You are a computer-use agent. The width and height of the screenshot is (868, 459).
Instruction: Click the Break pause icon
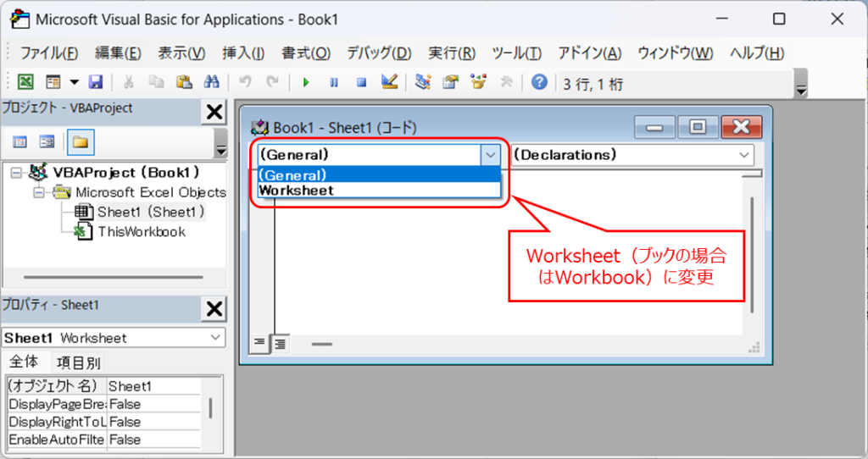334,82
